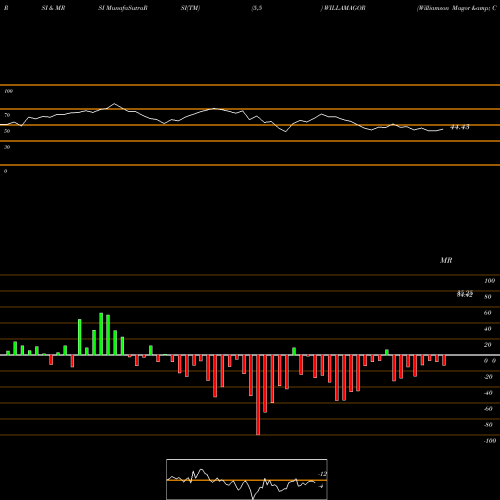Click the highest peak of the RSI line
Viewport: 500px width, 500px height.
[114, 104]
